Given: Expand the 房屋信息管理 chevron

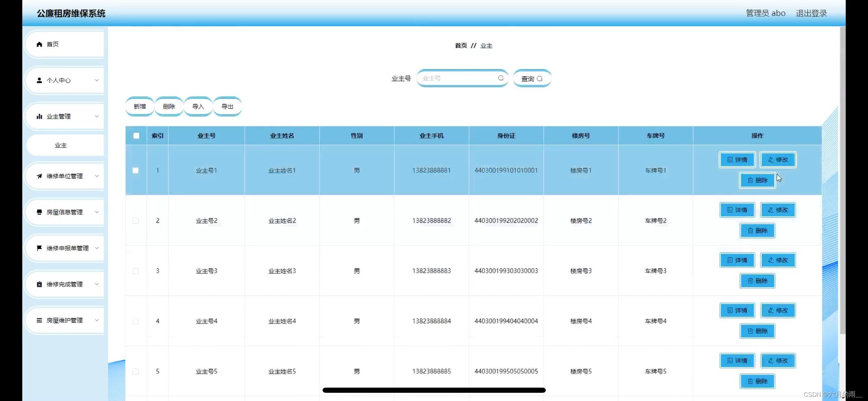Looking at the screenshot, I should [x=97, y=212].
